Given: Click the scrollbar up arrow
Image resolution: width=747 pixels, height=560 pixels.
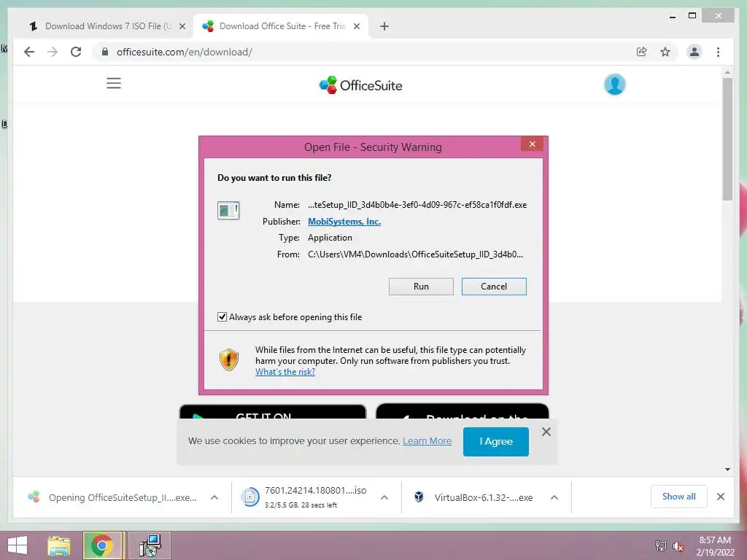Looking at the screenshot, I should 727,72.
